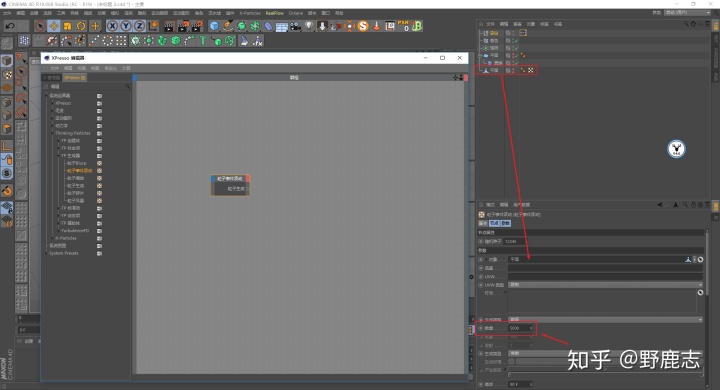Screen dimensions: 720x390
Task: Toggle the X axis lock
Action: (x=112, y=26)
